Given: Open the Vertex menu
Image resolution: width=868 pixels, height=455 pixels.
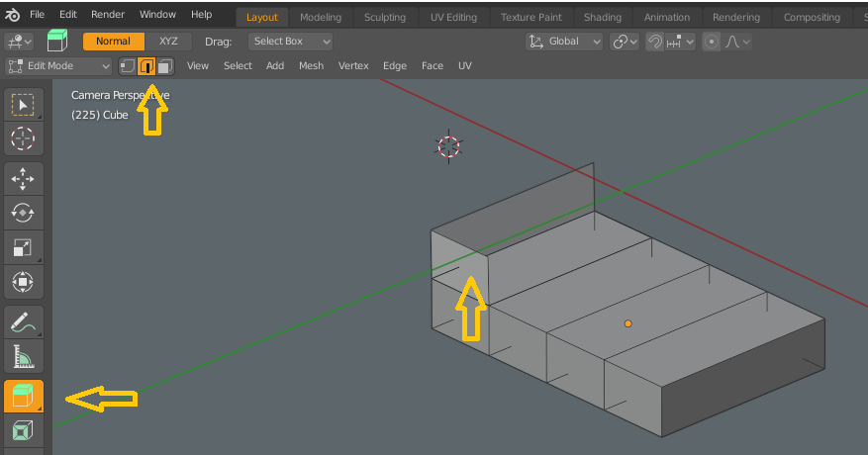Looking at the screenshot, I should coord(353,66).
